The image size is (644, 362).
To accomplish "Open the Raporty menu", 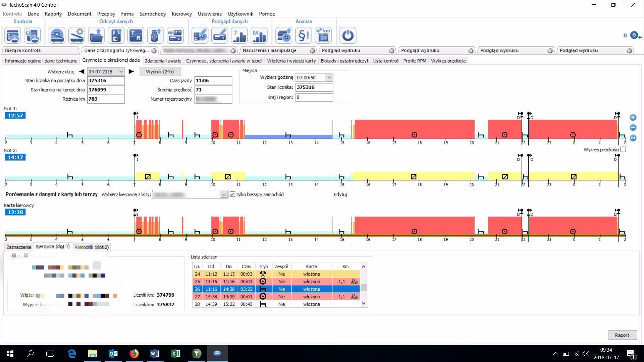I will [53, 14].
